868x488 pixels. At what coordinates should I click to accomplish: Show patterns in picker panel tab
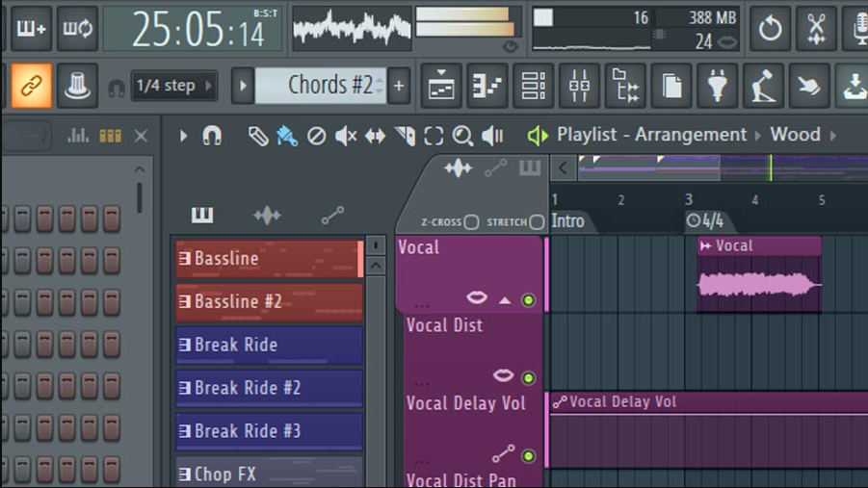pyautogui.click(x=202, y=215)
